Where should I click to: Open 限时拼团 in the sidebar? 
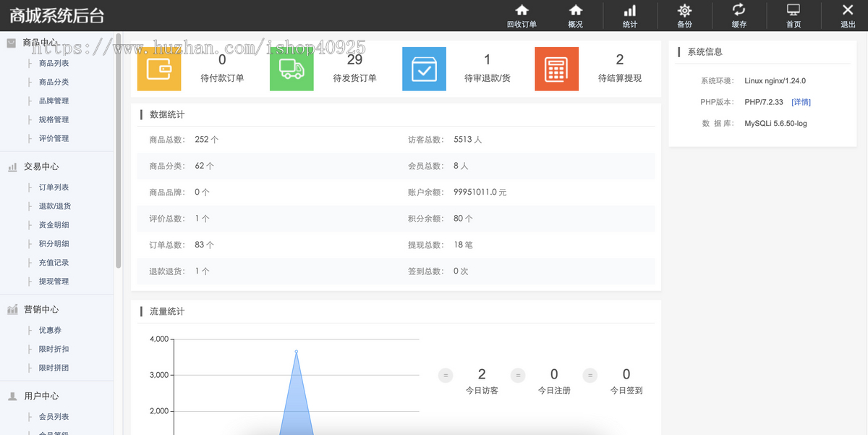click(54, 368)
